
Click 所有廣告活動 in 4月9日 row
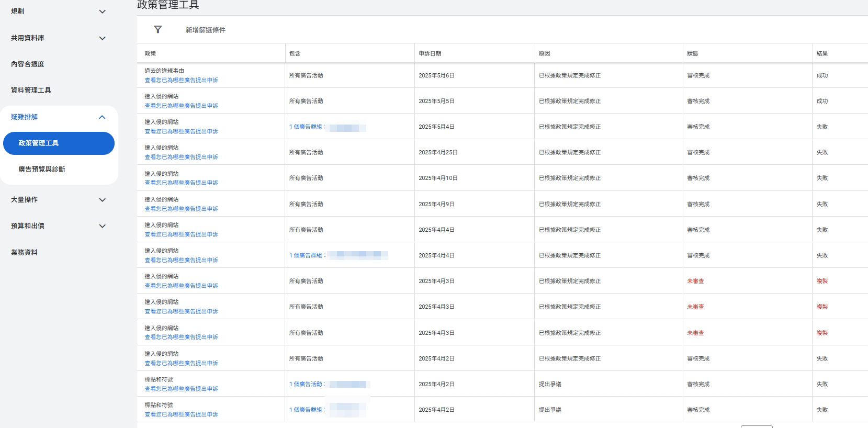(x=306, y=204)
